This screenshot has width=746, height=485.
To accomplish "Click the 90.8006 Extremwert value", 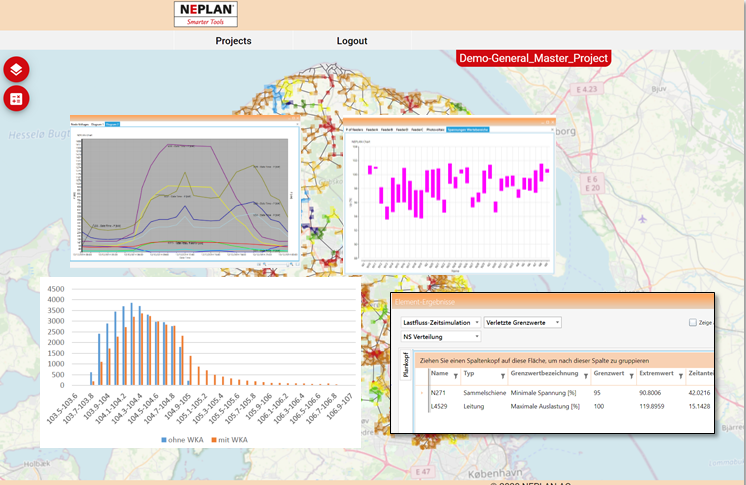I will pyautogui.click(x=650, y=393).
